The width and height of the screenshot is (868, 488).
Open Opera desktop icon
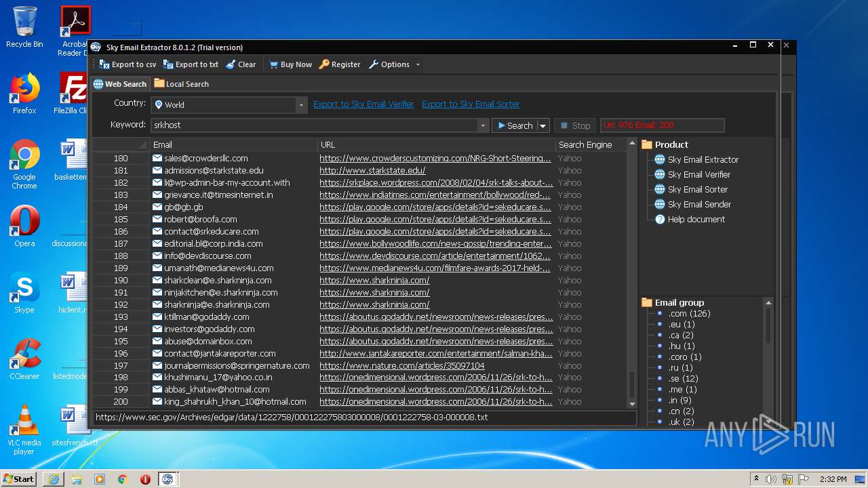[x=24, y=226]
